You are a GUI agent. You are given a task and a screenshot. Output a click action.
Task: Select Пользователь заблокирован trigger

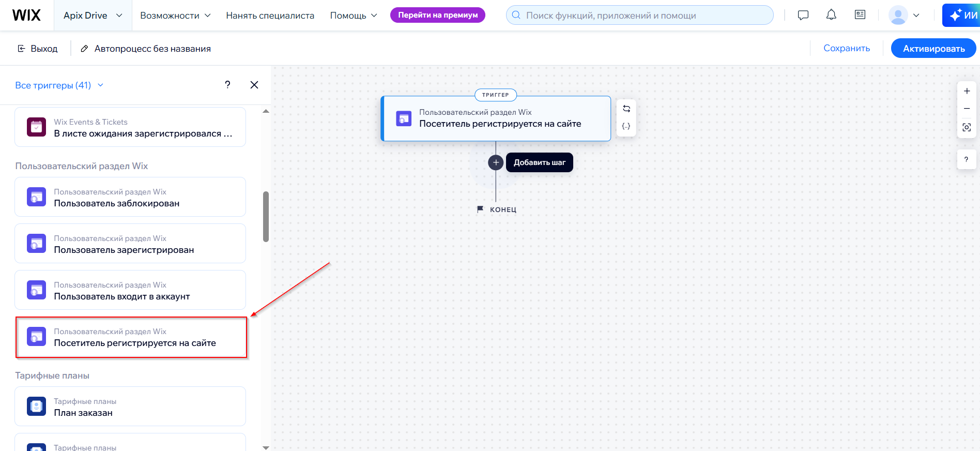(x=130, y=197)
